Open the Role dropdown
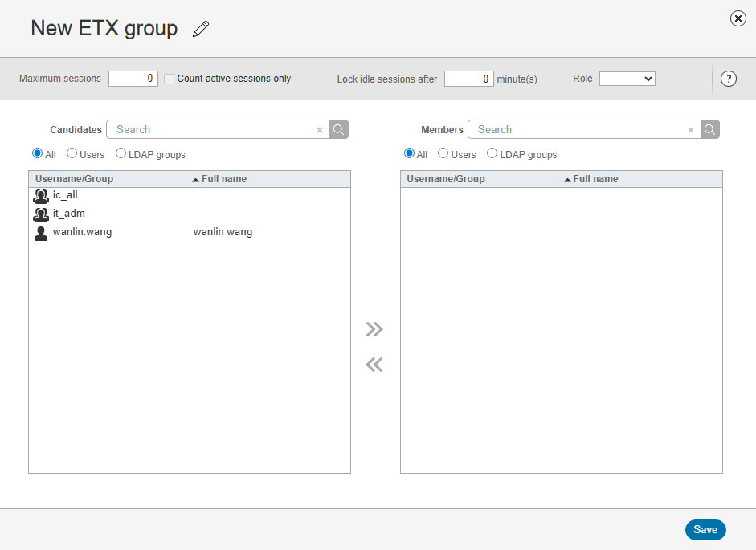The width and height of the screenshot is (756, 550). pyautogui.click(x=627, y=79)
